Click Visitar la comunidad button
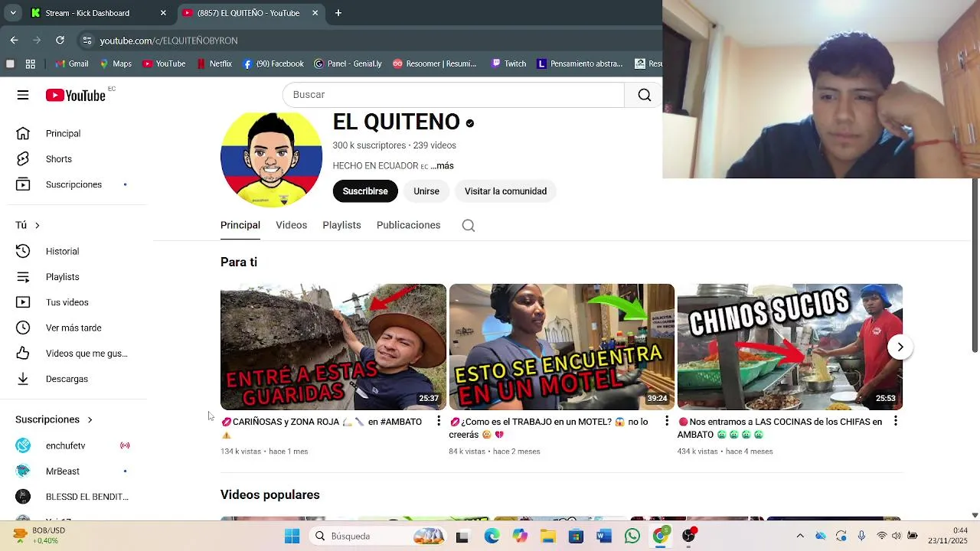This screenshot has width=980, height=551. [505, 191]
